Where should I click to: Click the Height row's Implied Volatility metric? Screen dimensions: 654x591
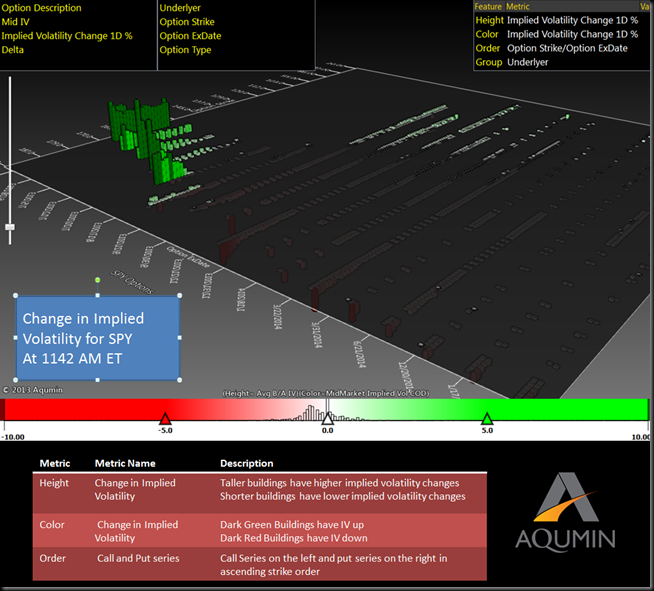pos(572,20)
